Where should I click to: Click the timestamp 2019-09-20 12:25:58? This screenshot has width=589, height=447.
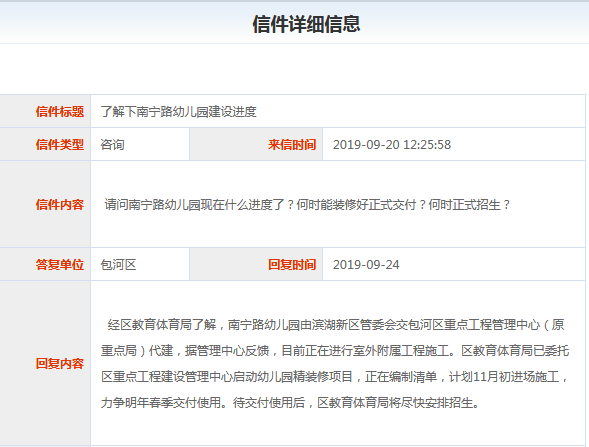point(392,145)
